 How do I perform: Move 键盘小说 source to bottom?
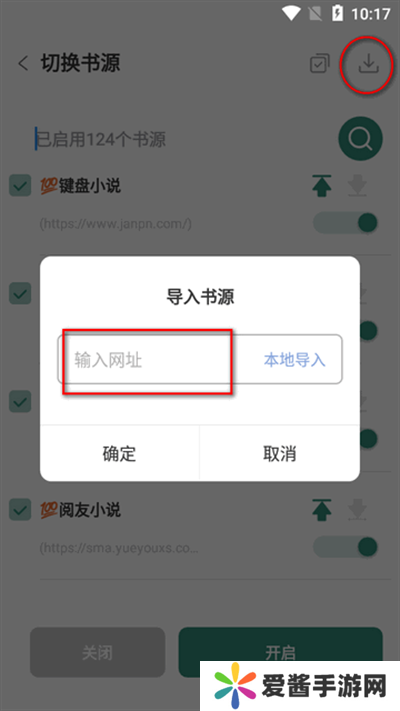click(357, 186)
